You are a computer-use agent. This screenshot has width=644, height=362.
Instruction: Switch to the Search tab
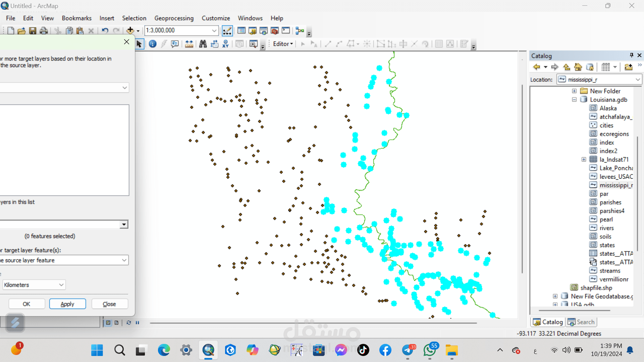582,322
